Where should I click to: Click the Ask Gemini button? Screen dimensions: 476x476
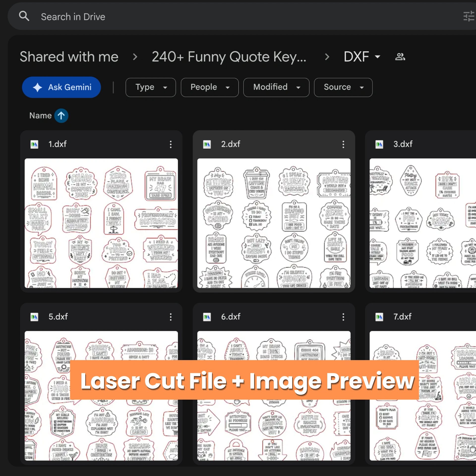click(61, 87)
